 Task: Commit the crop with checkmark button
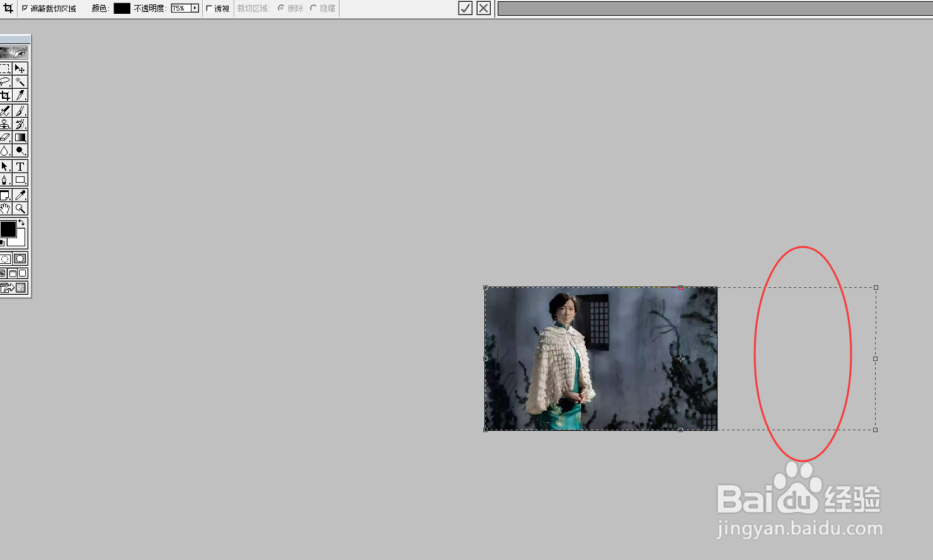click(466, 8)
